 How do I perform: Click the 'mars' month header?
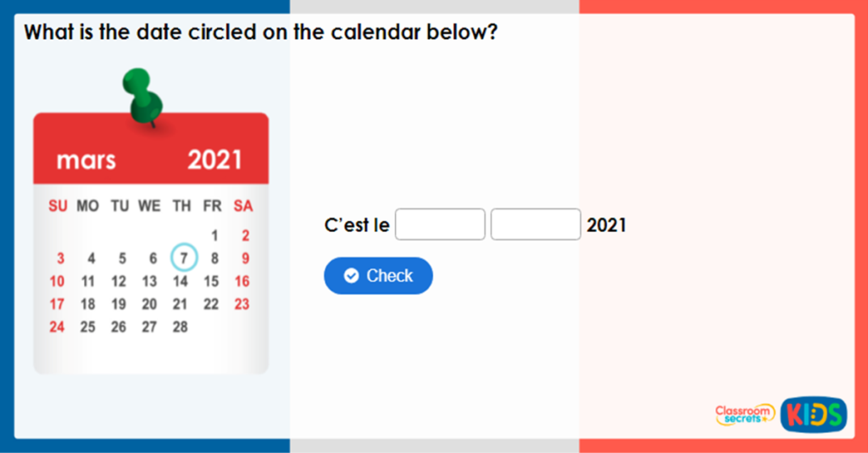(x=86, y=160)
